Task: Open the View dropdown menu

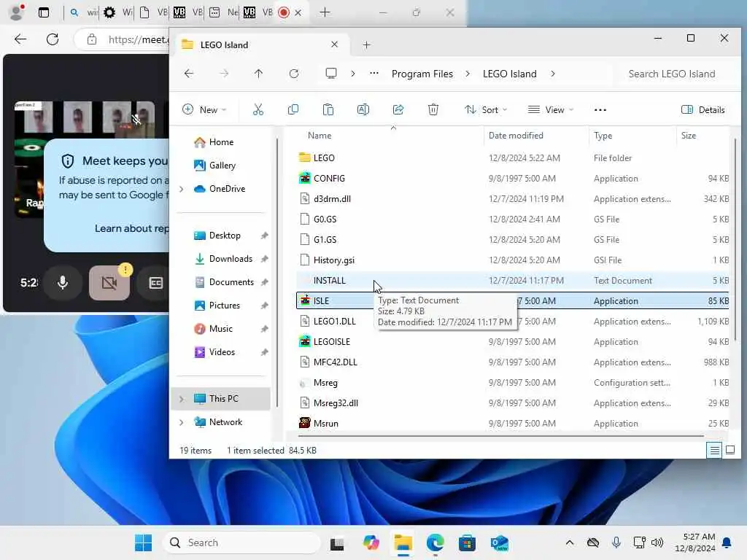Action: click(x=551, y=110)
